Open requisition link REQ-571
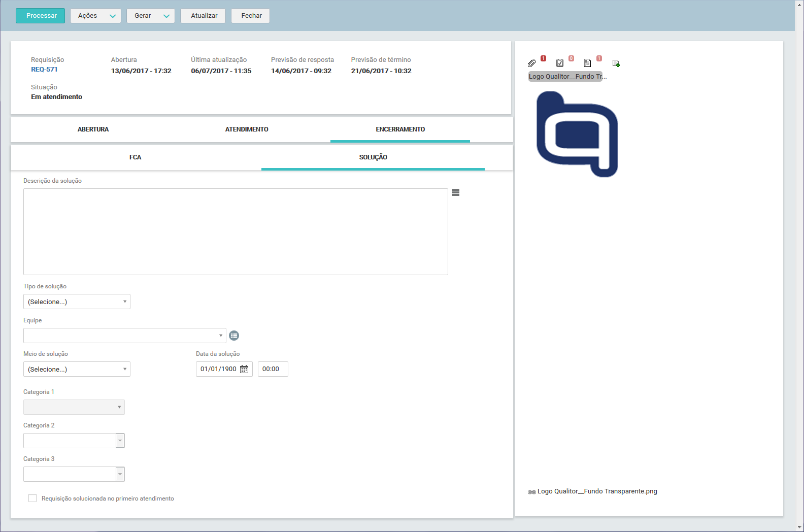 tap(44, 70)
